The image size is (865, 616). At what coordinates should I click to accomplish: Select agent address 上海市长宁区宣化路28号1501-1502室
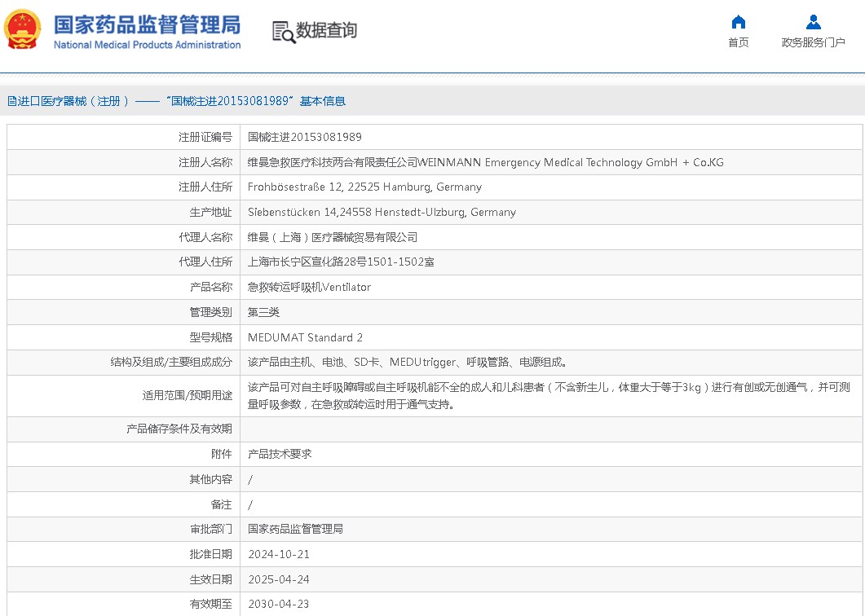pos(341,262)
